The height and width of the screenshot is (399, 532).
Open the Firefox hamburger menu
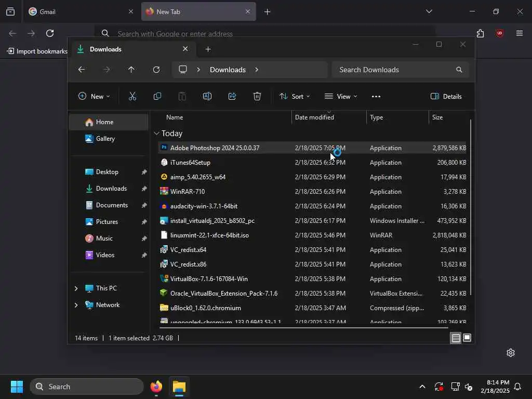(x=520, y=33)
